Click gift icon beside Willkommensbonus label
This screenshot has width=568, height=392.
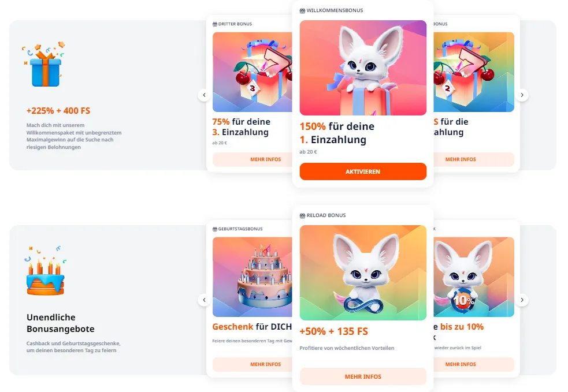coord(302,11)
